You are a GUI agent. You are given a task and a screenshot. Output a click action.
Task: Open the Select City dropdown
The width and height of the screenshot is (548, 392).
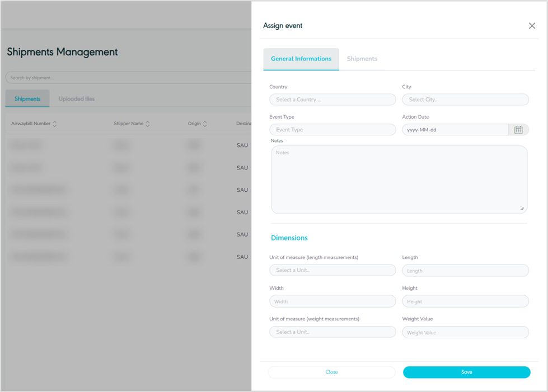[x=465, y=100]
